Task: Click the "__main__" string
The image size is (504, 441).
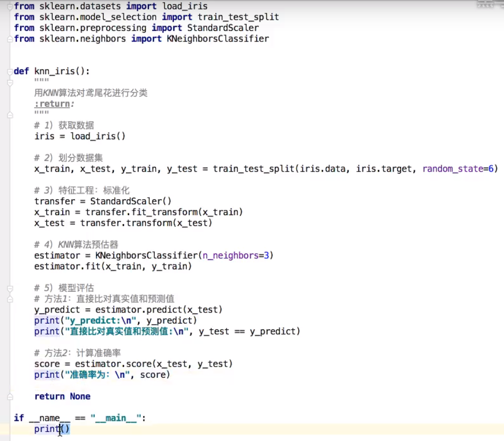Action: coord(116,418)
